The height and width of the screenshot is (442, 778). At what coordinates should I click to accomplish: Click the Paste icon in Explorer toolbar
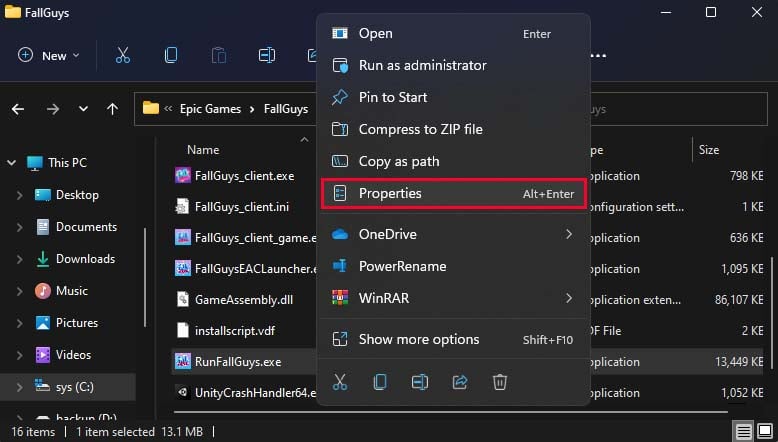pos(218,55)
